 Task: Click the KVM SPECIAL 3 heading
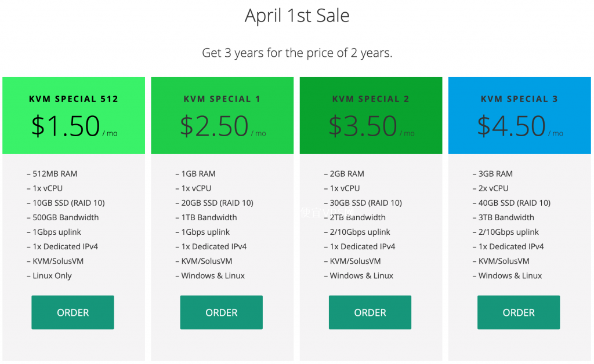[x=519, y=99]
